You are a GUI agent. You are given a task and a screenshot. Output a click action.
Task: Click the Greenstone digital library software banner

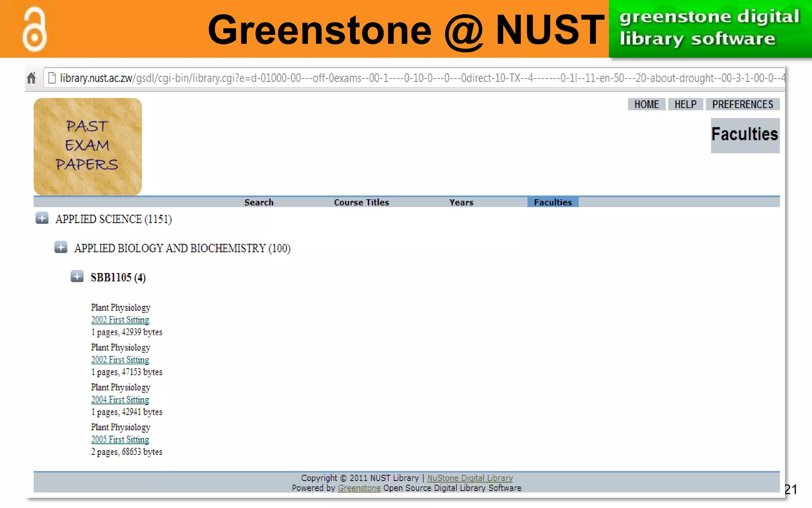point(710,29)
